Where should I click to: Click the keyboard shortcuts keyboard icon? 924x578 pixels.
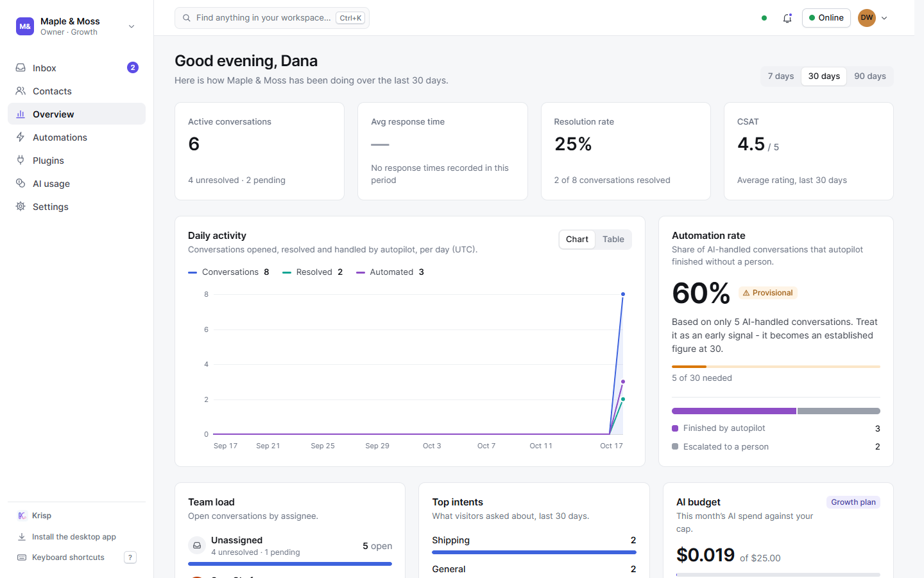pyautogui.click(x=22, y=557)
